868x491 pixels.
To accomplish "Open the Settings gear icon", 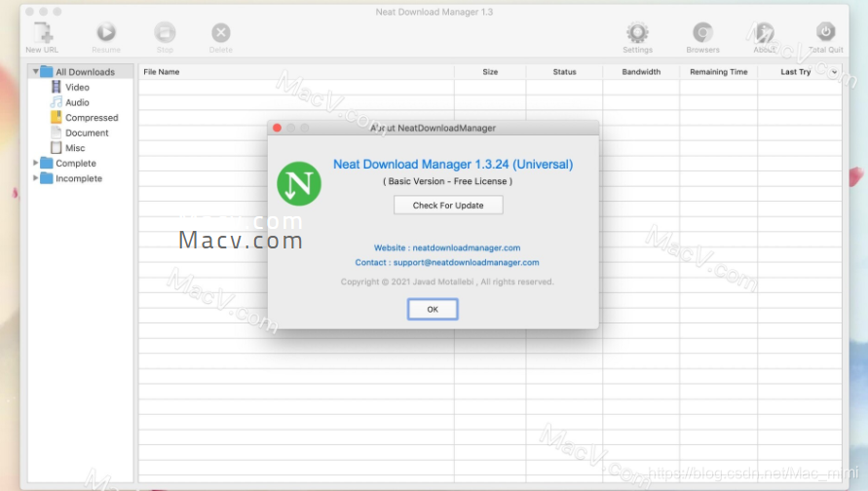I will click(x=638, y=33).
